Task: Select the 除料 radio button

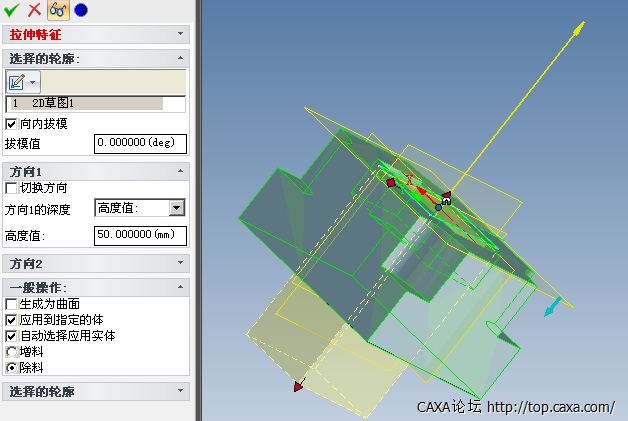Action: click(12, 367)
